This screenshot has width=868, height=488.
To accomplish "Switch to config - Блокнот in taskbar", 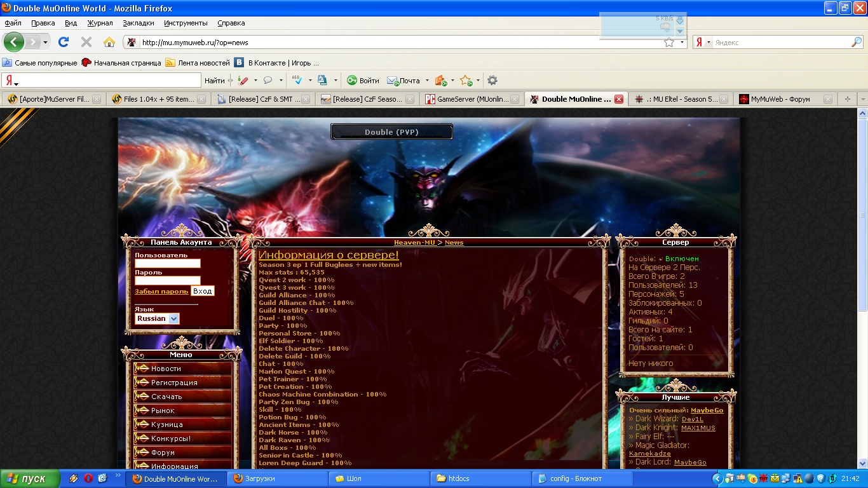I will pyautogui.click(x=583, y=478).
